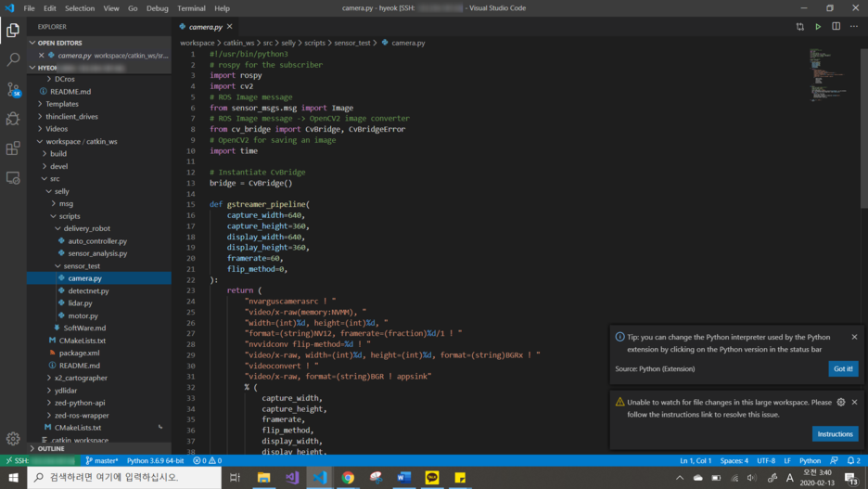868x489 pixels.
Task: Open the Go menu
Action: click(133, 8)
